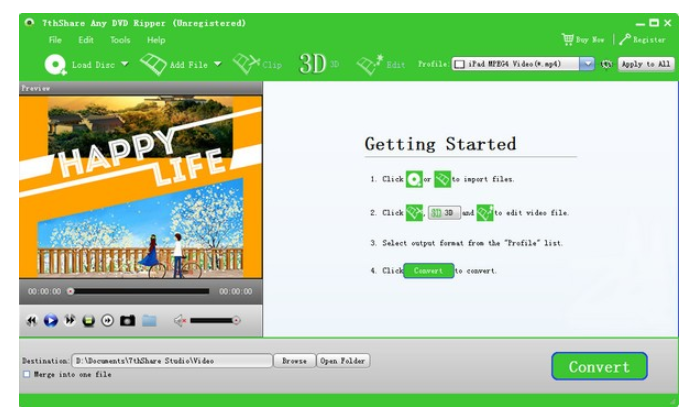Open the 3D settings tool
This screenshot has height=407, width=692.
point(319,64)
